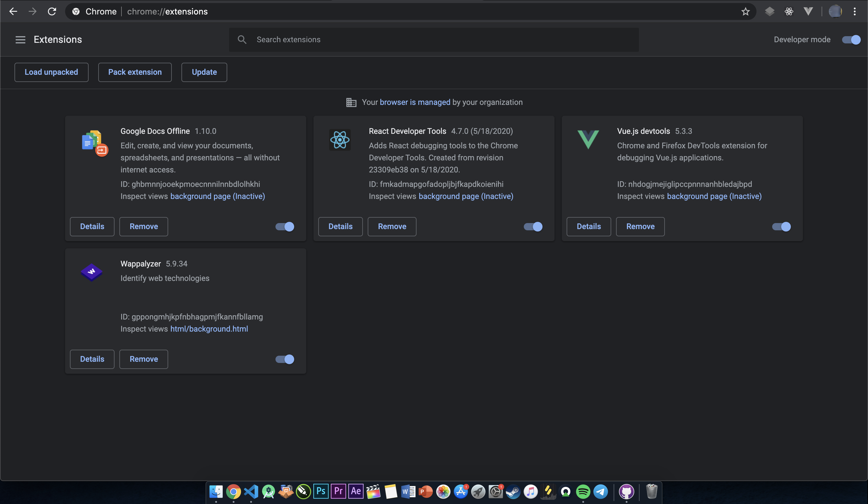Open Details for React Developer Tools

coord(340,226)
